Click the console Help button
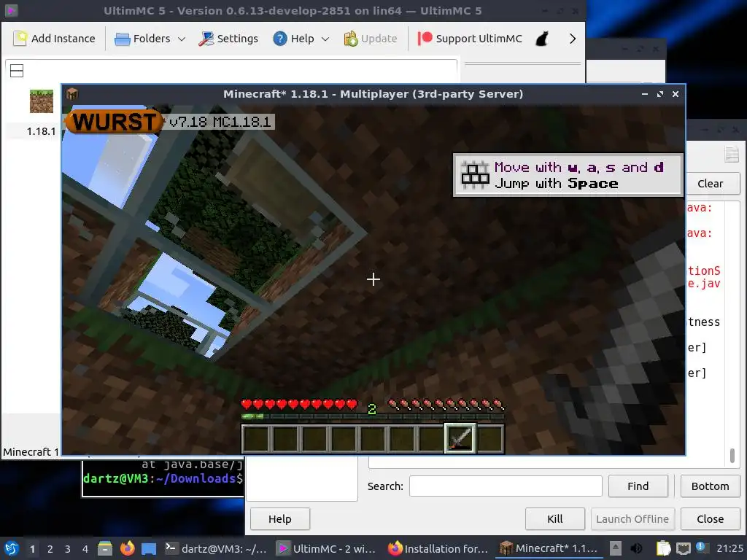Screen dimensions: 747x560 tap(279, 519)
